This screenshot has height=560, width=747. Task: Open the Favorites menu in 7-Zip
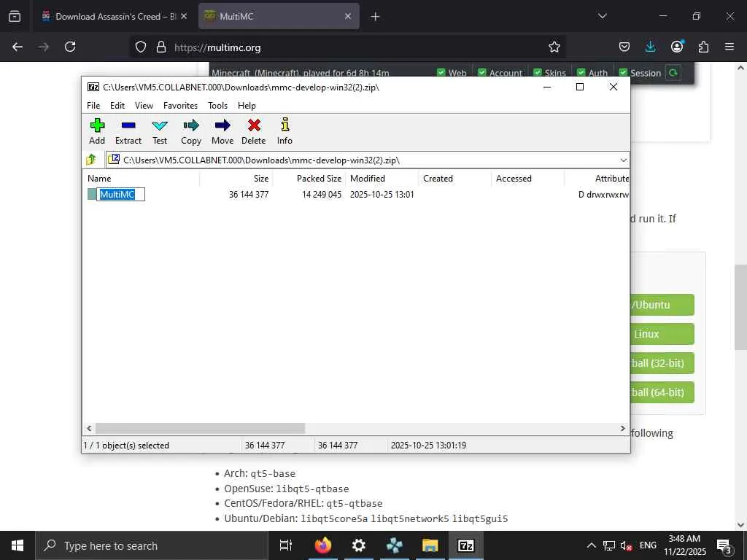click(x=180, y=106)
